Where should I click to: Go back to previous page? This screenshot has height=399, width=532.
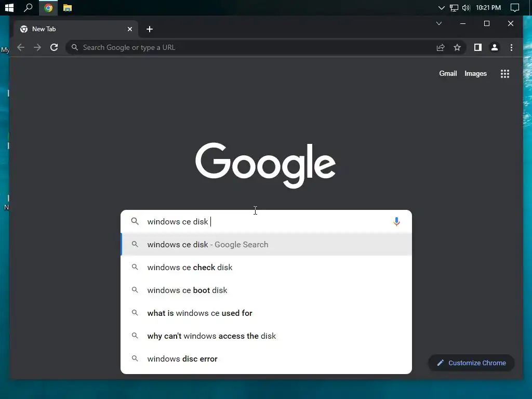click(x=21, y=47)
